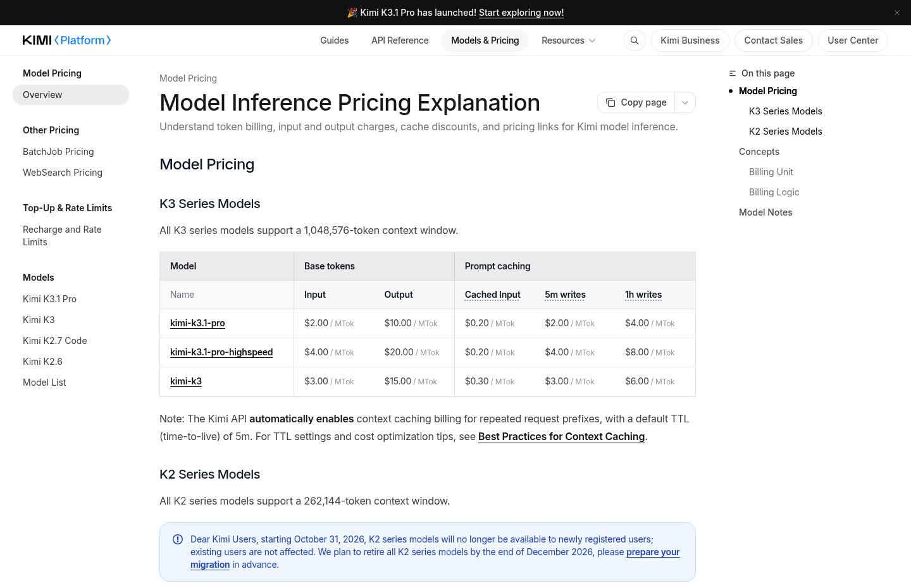This screenshot has width=911, height=588.
Task: Expand the Copy page dropdown arrow
Action: (x=685, y=102)
